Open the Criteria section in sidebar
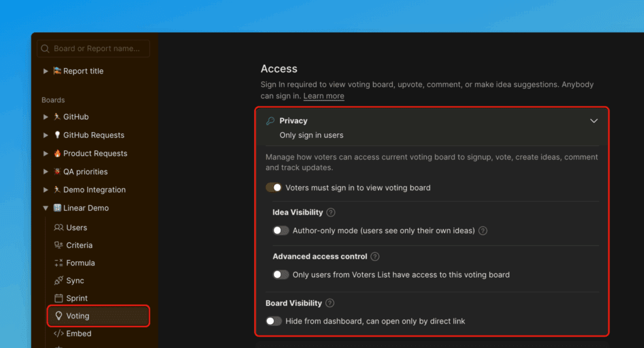 pyautogui.click(x=79, y=245)
